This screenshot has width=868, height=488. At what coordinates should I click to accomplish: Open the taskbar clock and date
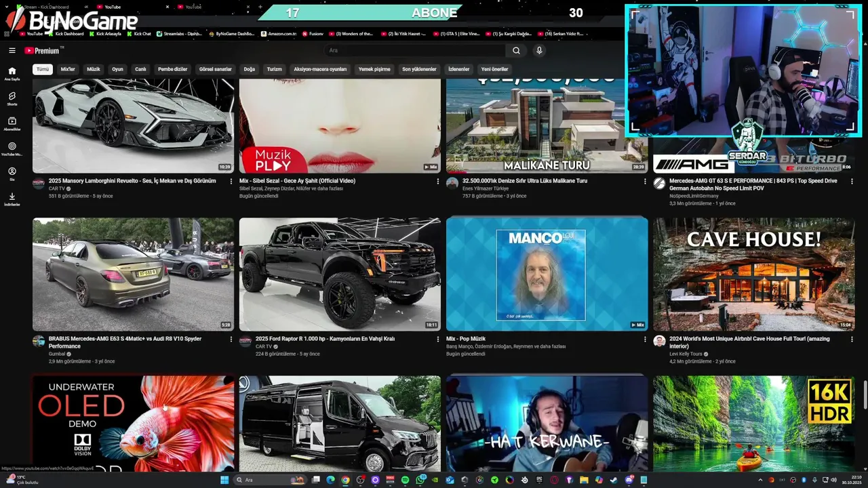pos(851,480)
